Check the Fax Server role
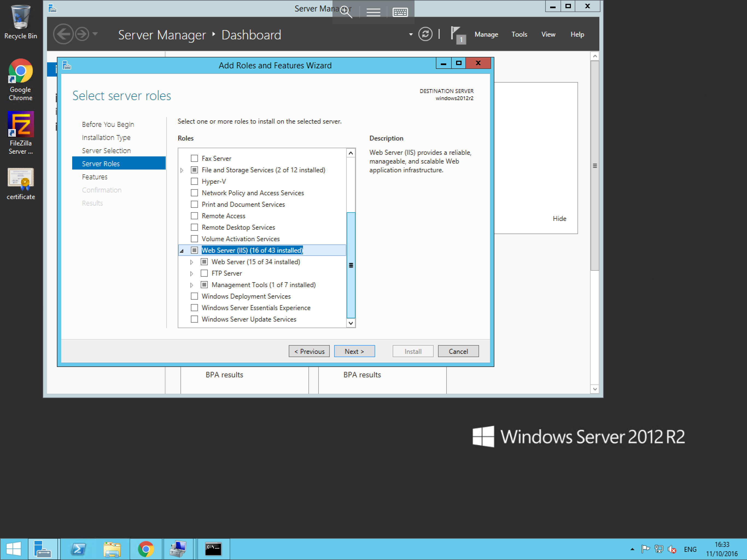 point(194,158)
